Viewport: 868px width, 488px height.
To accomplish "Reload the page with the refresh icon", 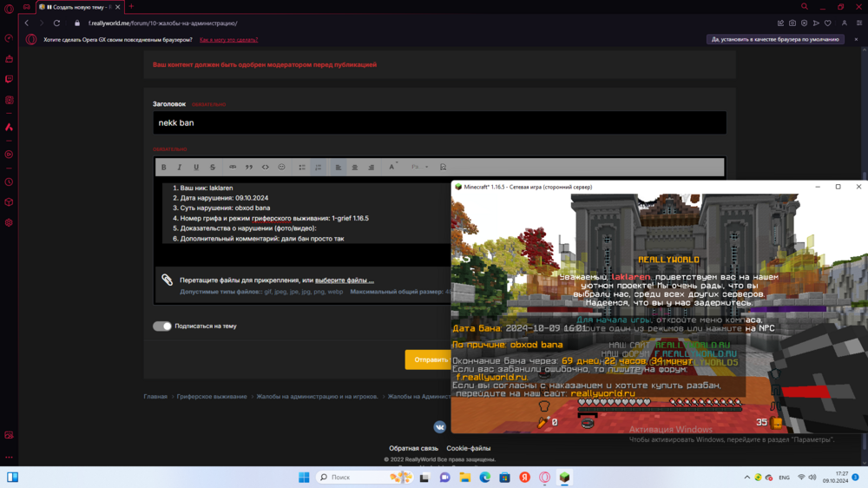I will tap(56, 23).
